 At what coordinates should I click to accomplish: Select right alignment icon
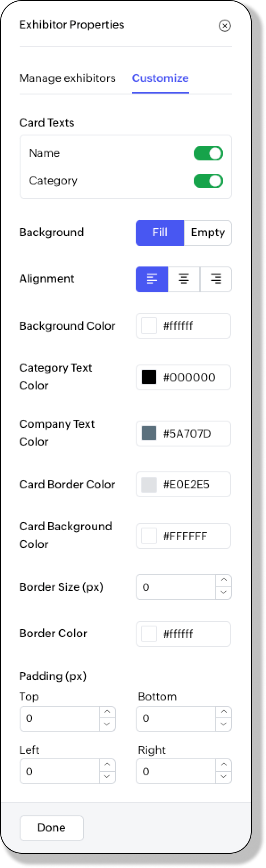click(x=216, y=279)
